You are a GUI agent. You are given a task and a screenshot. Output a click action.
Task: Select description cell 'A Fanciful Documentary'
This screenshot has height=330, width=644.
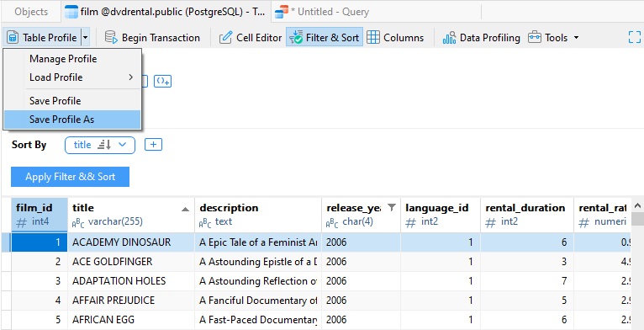258,301
